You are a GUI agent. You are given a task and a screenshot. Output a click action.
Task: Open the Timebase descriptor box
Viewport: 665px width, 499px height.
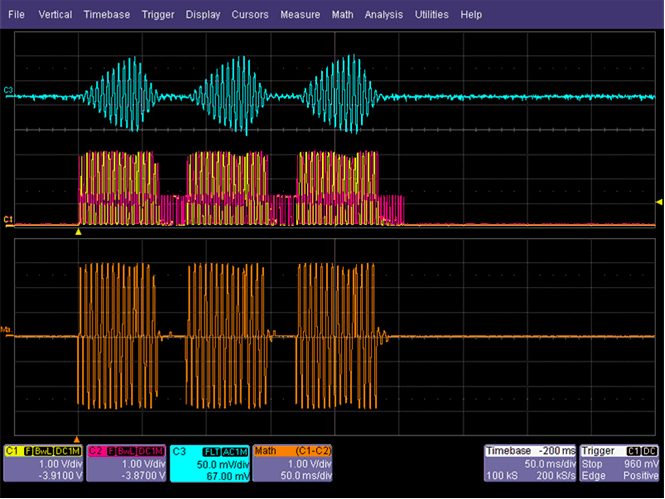coord(531,463)
